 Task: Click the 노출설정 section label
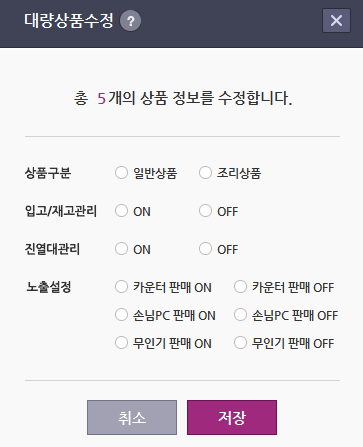(x=49, y=287)
